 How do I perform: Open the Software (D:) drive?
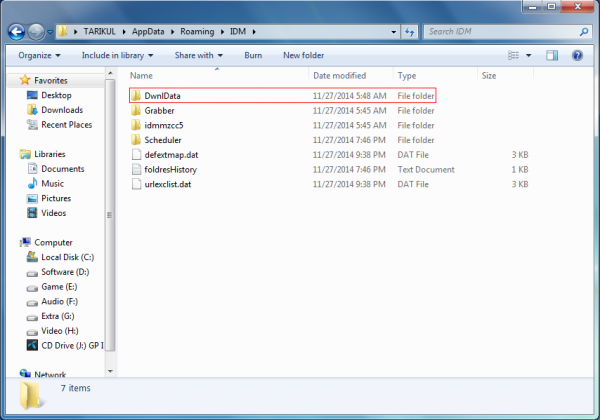(x=65, y=272)
